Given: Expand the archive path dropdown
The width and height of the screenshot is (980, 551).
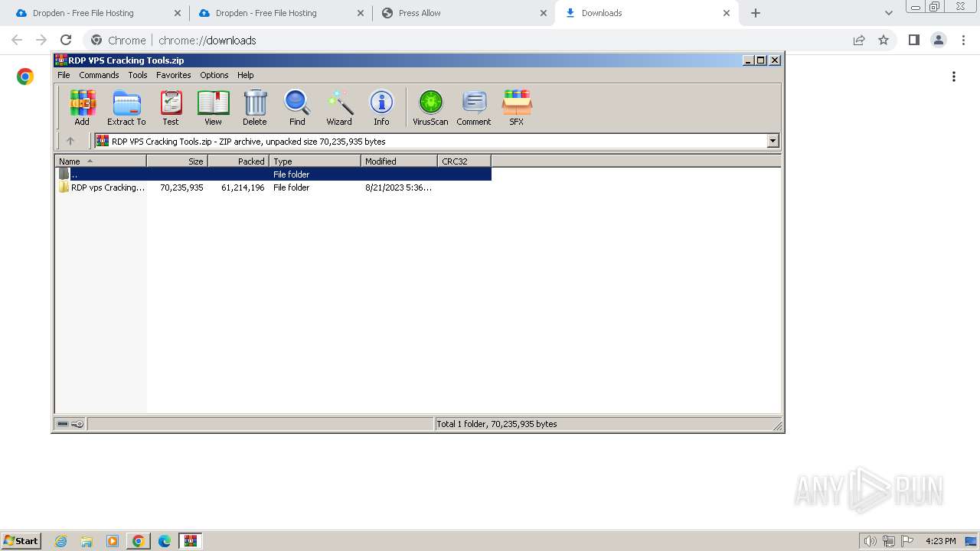Looking at the screenshot, I should pyautogui.click(x=773, y=141).
